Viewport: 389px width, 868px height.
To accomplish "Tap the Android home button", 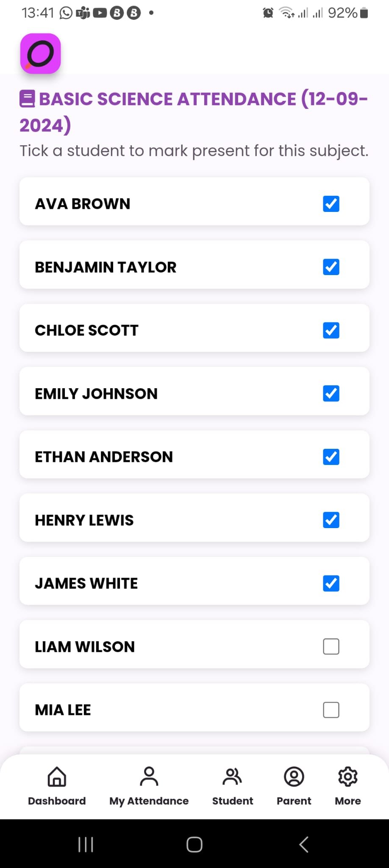I will 194,844.
